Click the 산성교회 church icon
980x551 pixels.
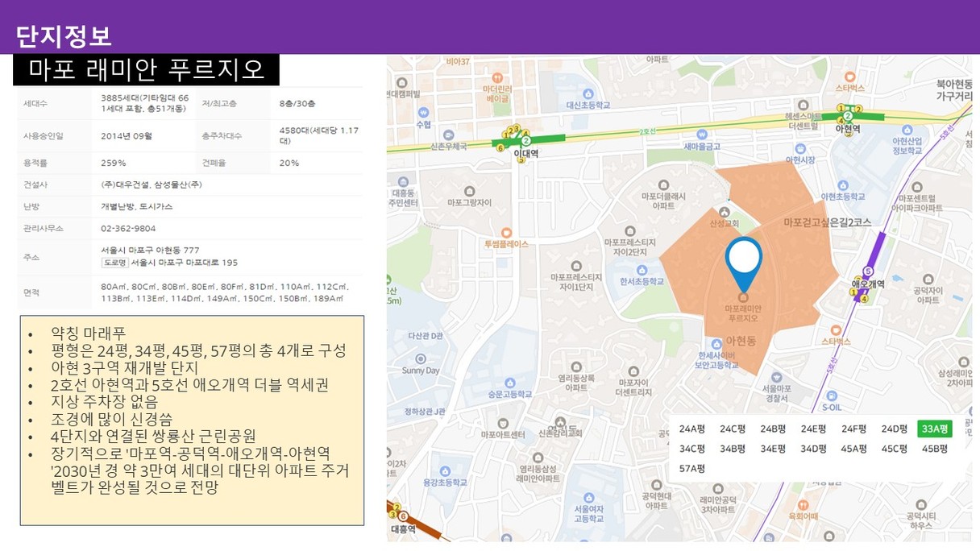pyautogui.click(x=724, y=213)
